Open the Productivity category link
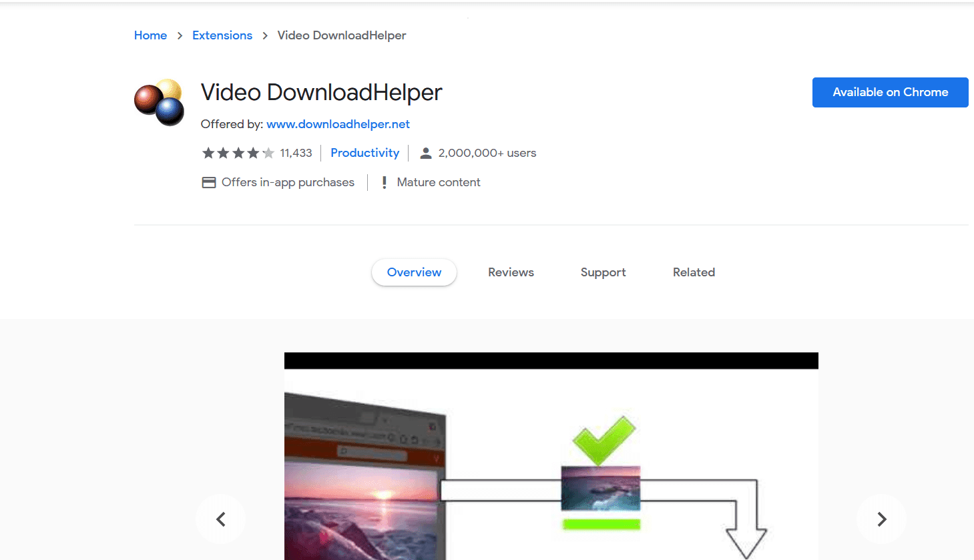 [x=364, y=153]
